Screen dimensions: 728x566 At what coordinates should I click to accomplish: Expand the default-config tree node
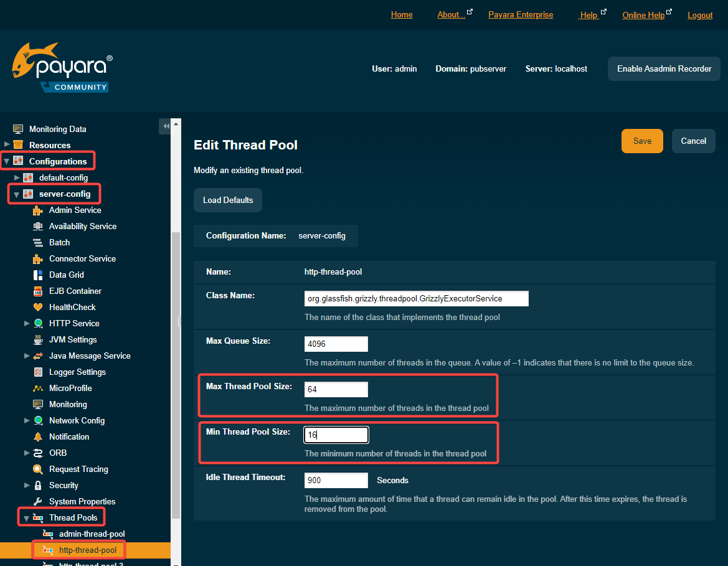pos(17,177)
